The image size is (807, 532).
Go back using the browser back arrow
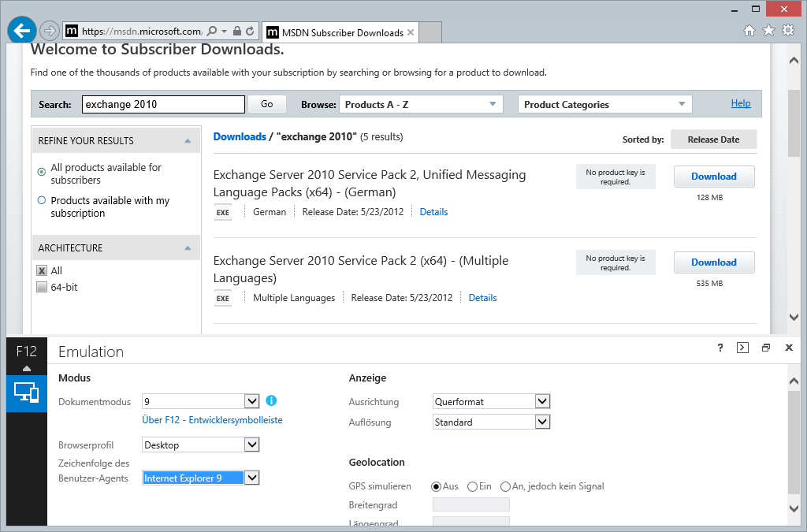tap(21, 31)
